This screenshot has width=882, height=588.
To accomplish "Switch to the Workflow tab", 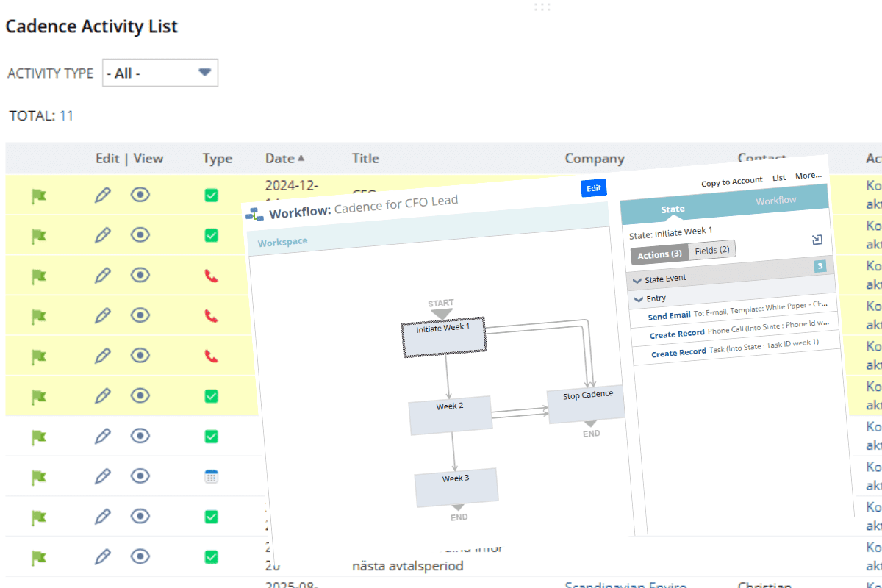I will point(776,201).
